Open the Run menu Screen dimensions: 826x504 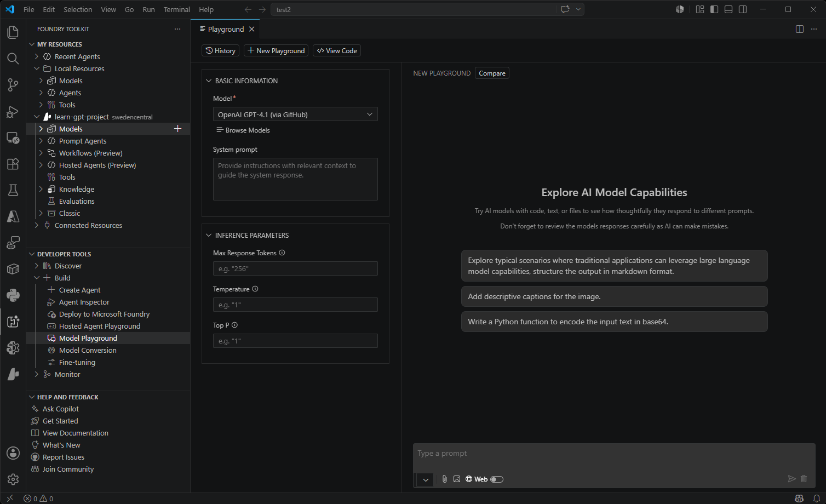(x=148, y=9)
